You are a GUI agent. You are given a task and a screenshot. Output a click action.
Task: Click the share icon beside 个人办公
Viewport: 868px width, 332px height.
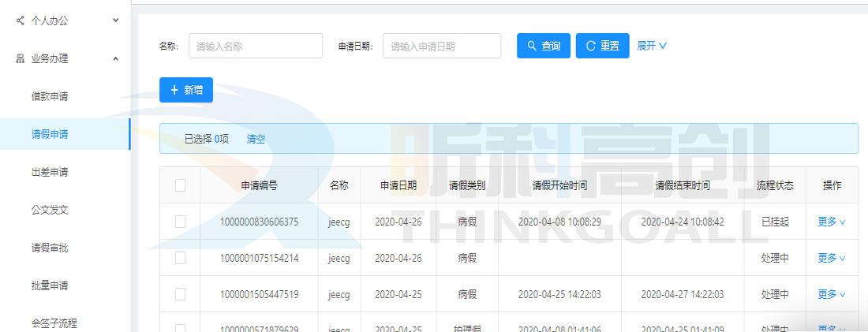point(21,21)
